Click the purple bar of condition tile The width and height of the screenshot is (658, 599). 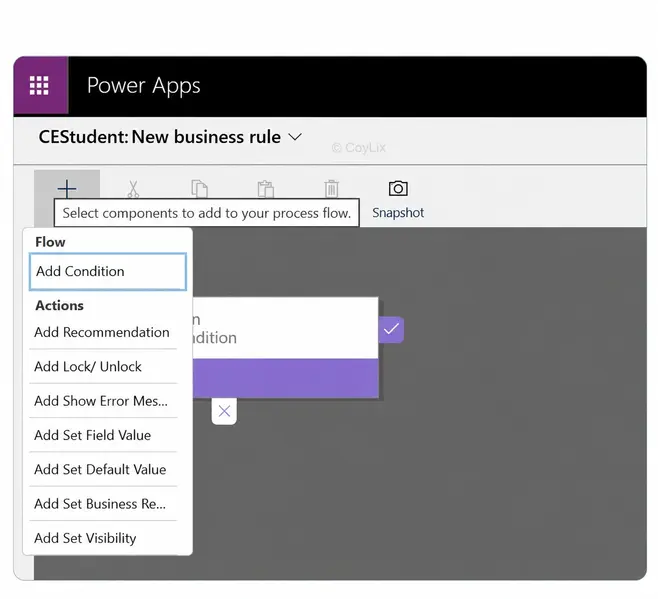coord(285,378)
